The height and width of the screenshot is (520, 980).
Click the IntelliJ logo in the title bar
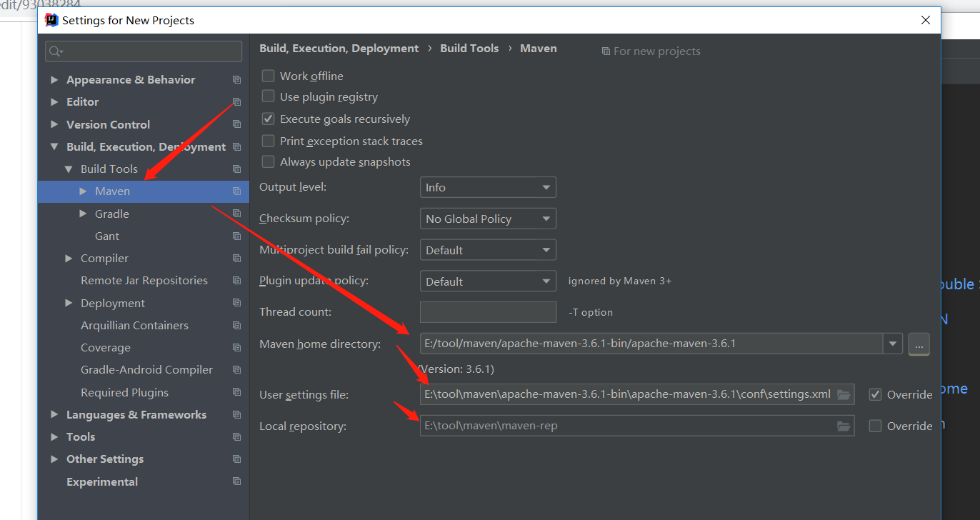[51, 20]
